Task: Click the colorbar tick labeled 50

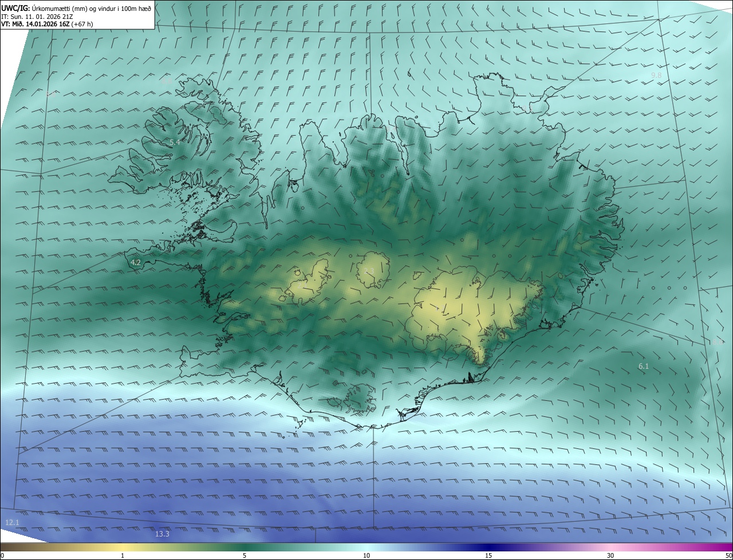Action: coord(728,555)
